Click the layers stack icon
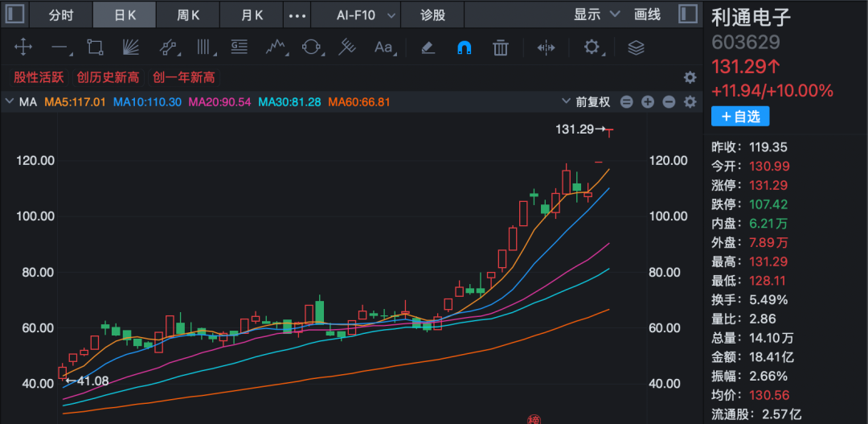This screenshot has width=868, height=424. click(636, 47)
